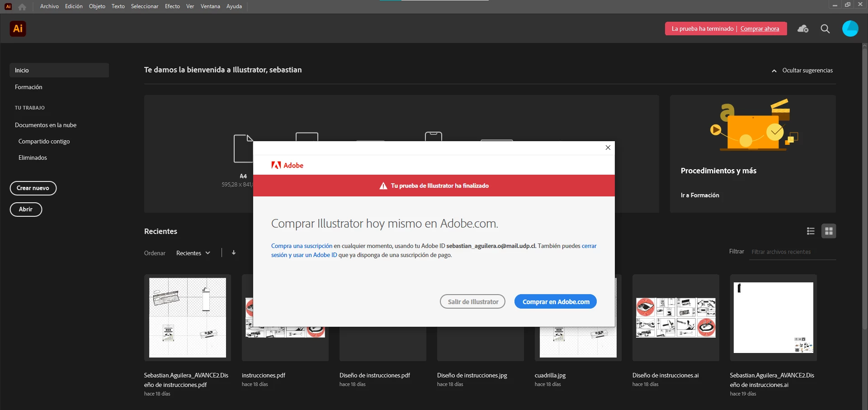Reverse sort order with the arrow icon
Image resolution: width=868 pixels, height=410 pixels.
[x=234, y=253]
